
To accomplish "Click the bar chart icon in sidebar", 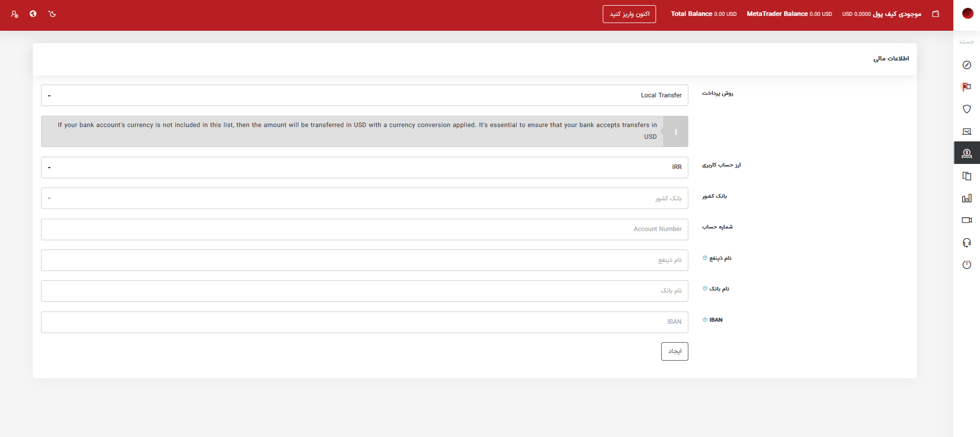I will pyautogui.click(x=967, y=198).
